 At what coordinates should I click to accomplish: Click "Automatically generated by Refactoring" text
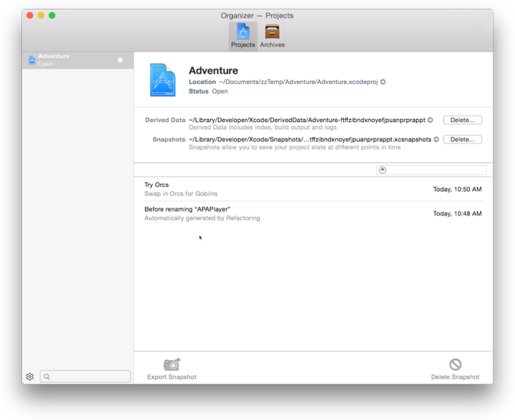coord(202,218)
